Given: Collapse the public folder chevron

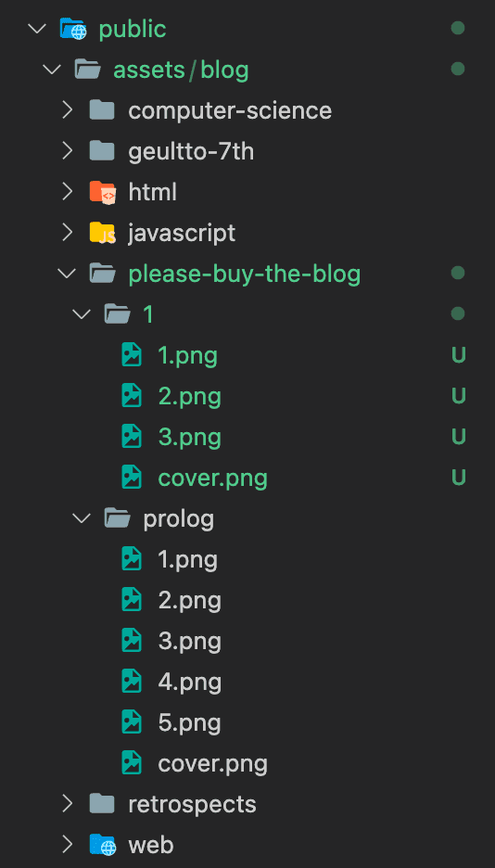Looking at the screenshot, I should point(37,28).
